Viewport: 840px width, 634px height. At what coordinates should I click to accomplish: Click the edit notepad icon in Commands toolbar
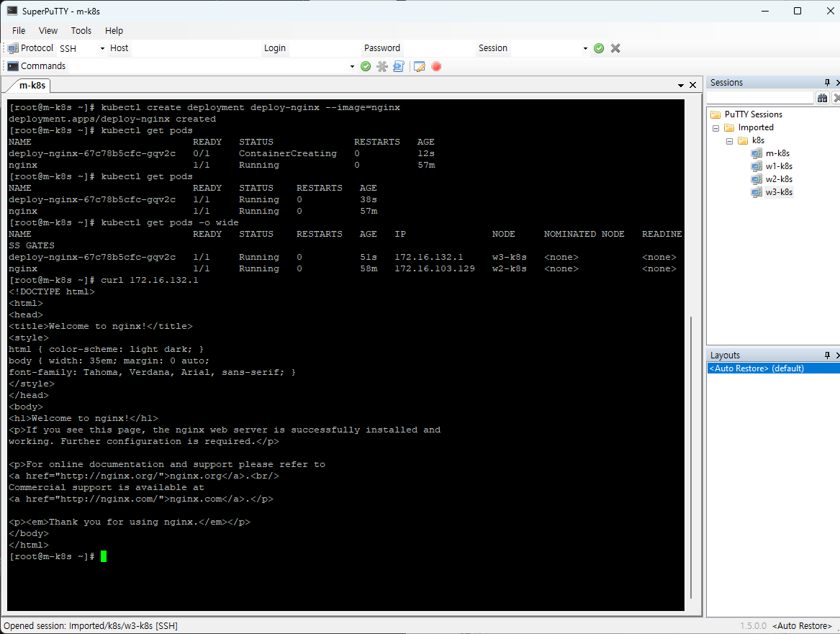pyautogui.click(x=420, y=66)
